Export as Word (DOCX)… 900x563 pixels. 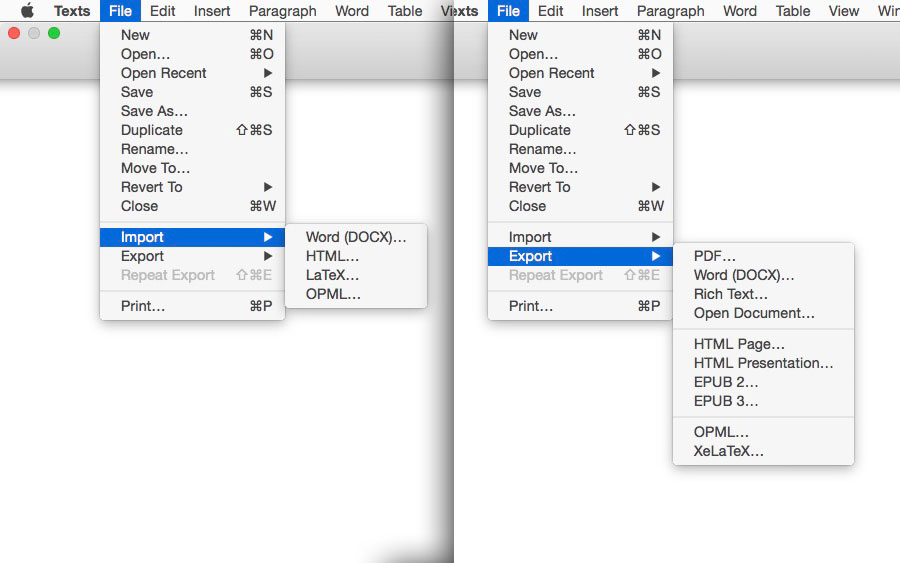coord(763,275)
